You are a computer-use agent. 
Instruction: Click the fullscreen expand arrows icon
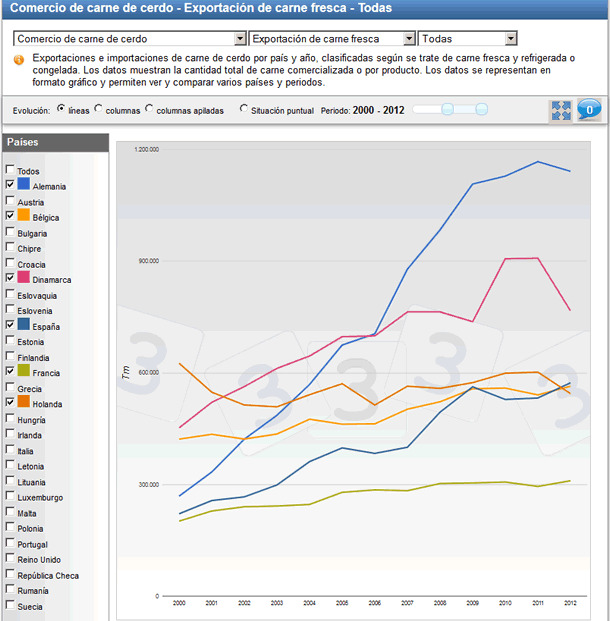(x=561, y=110)
